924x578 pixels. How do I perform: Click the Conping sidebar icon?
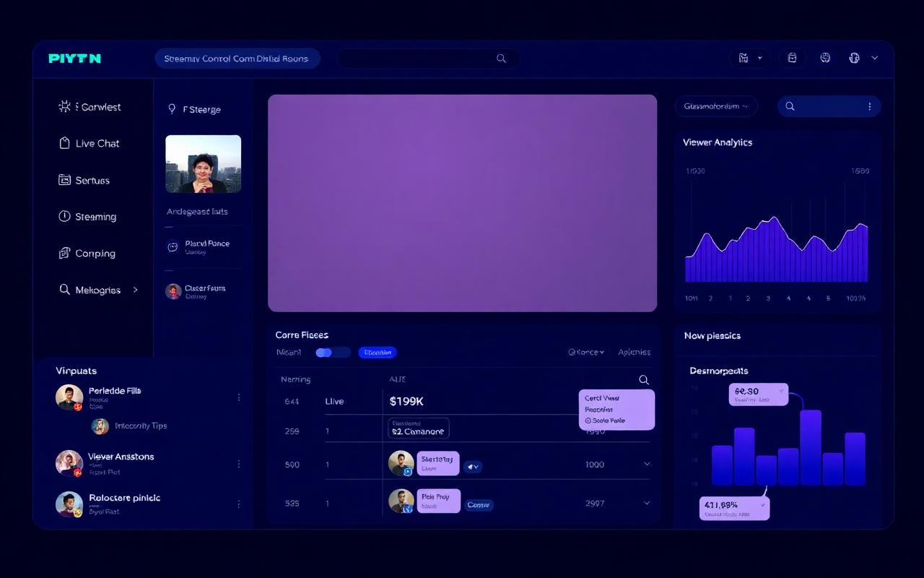(x=64, y=253)
